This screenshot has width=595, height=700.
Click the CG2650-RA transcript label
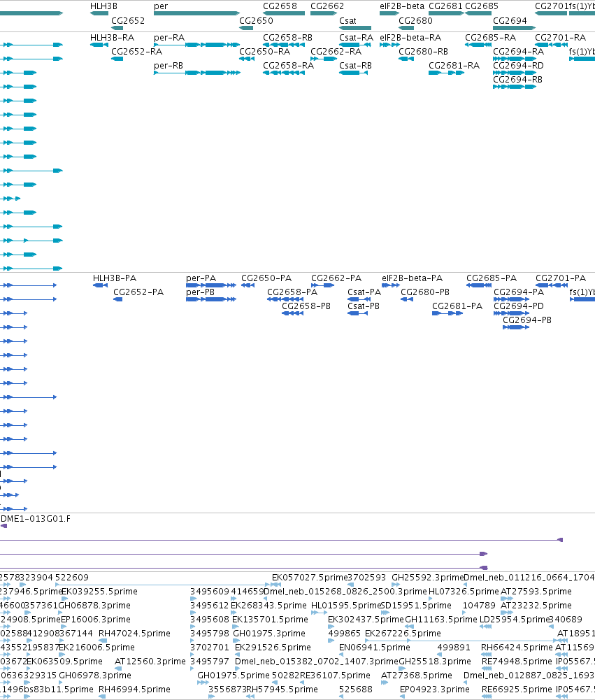pyautogui.click(x=265, y=51)
